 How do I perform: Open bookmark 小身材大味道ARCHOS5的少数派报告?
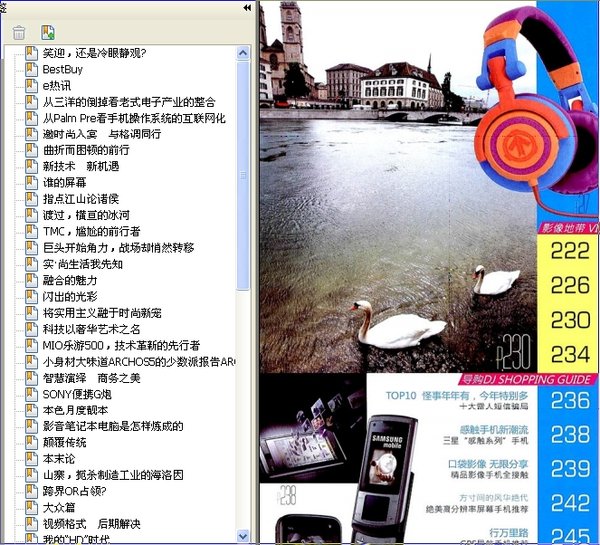[138, 361]
